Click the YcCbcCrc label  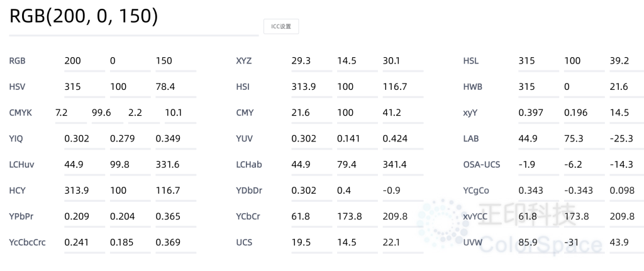(x=27, y=242)
